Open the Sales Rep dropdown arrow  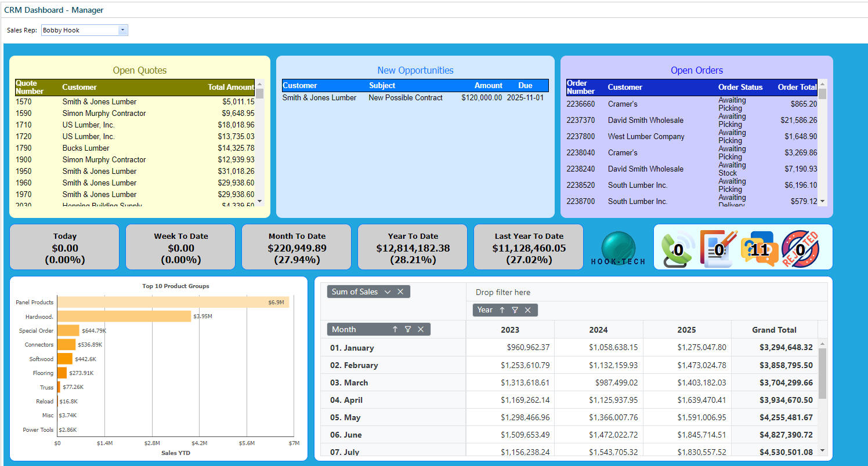pyautogui.click(x=122, y=30)
